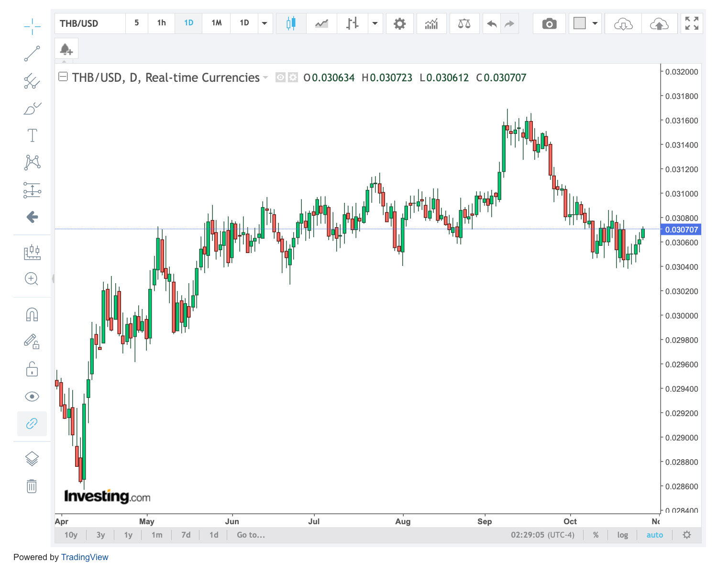Toggle visibility of all drawings (eye icon)
Image resolution: width=728 pixels, height=573 pixels.
pyautogui.click(x=32, y=397)
